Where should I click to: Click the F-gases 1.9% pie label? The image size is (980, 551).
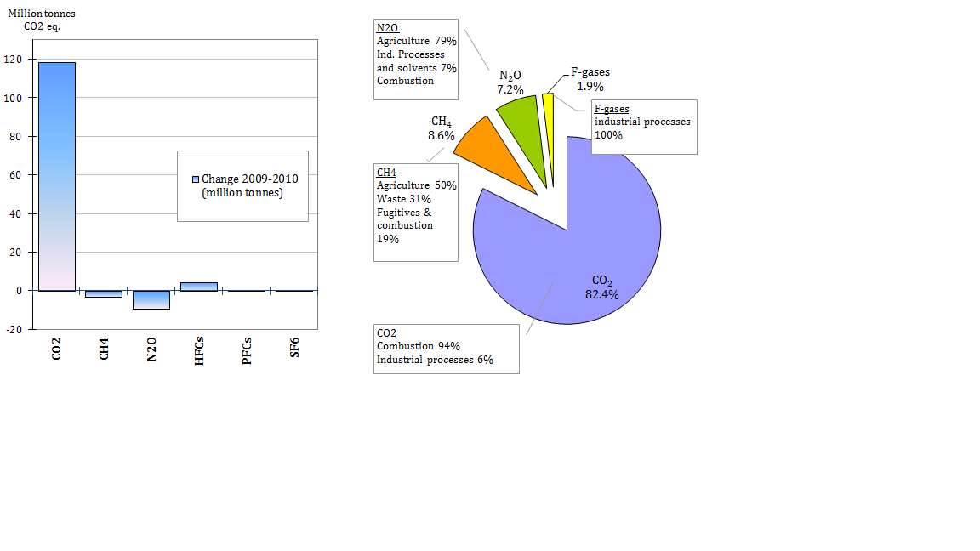click(x=590, y=80)
